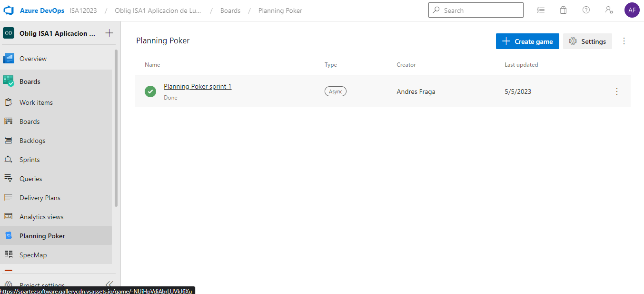Click the Type column header
644x294 pixels.
pyautogui.click(x=331, y=65)
